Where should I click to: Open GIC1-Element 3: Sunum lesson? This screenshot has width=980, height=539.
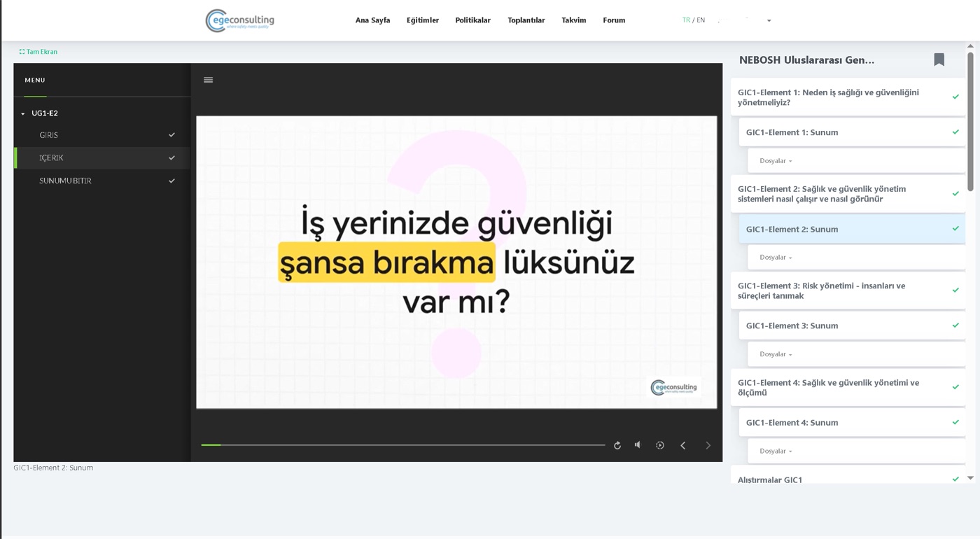coord(852,325)
